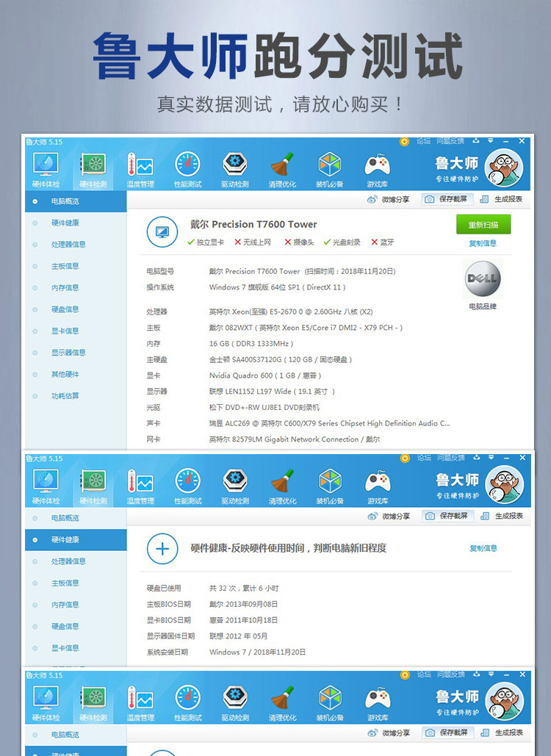The image size is (551, 756).
Task: Launch 性能测试 in the hardware health window
Action: click(x=187, y=486)
